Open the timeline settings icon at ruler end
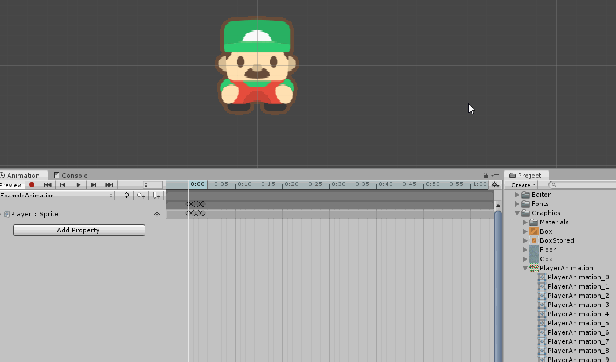This screenshot has width=616, height=362. (x=496, y=184)
